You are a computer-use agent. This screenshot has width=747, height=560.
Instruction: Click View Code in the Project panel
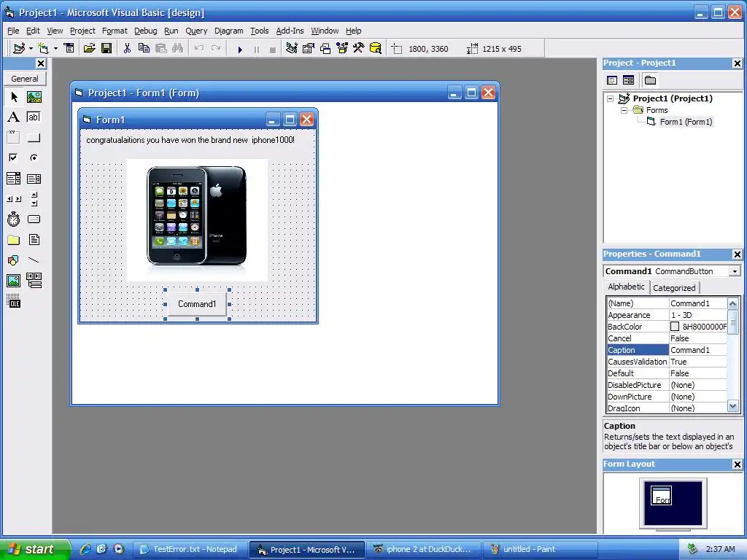(612, 80)
